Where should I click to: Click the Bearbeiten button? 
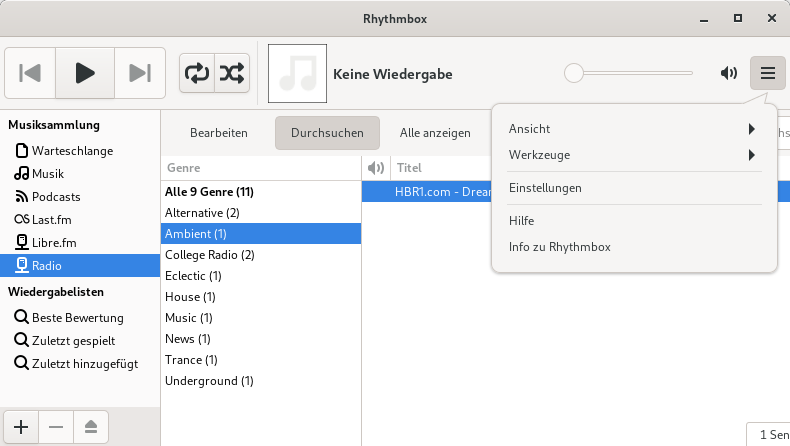click(219, 133)
